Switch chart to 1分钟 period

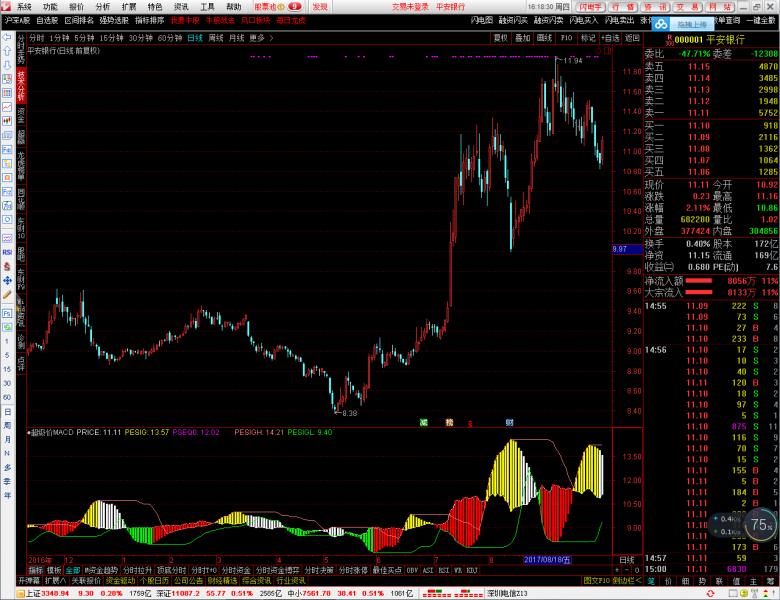point(59,38)
